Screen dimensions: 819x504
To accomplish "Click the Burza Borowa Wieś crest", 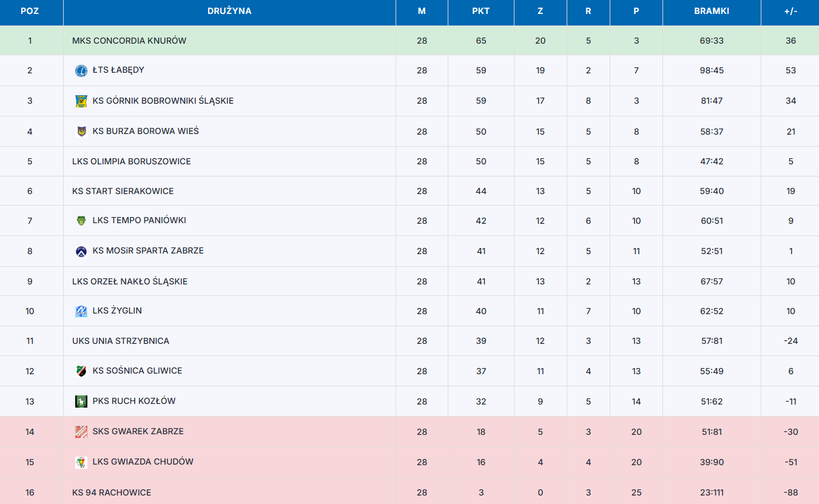I will tap(81, 132).
